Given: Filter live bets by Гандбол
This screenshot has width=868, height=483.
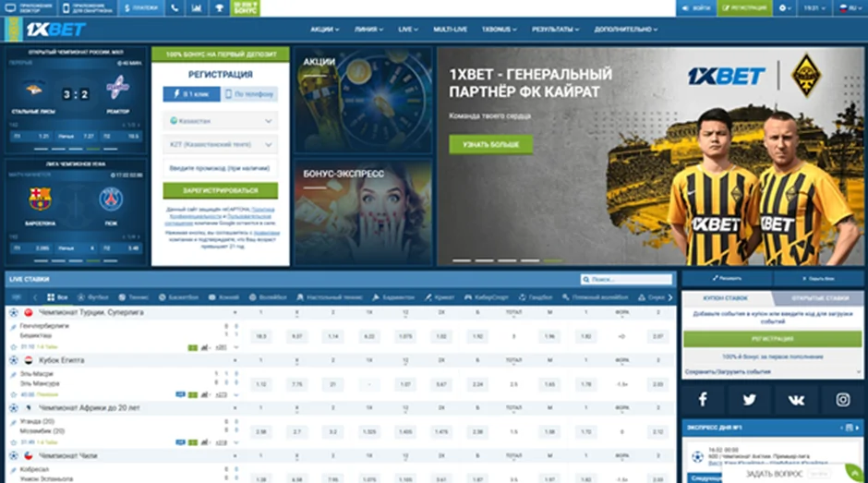Looking at the screenshot, I should tap(536, 297).
